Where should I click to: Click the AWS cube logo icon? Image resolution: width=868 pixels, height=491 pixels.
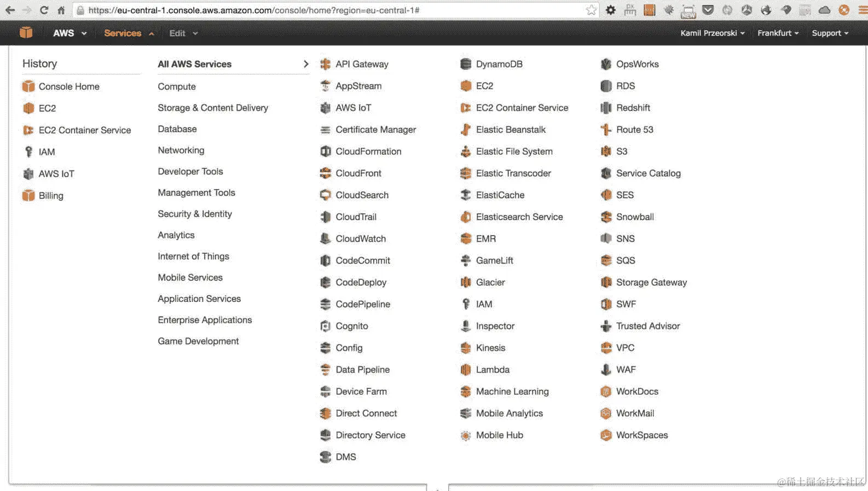pos(26,33)
